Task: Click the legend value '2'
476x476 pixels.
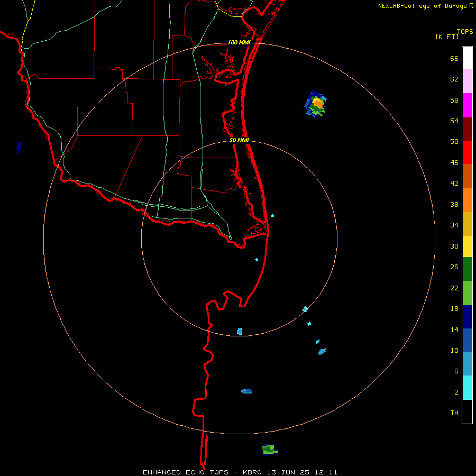Action: (x=456, y=392)
